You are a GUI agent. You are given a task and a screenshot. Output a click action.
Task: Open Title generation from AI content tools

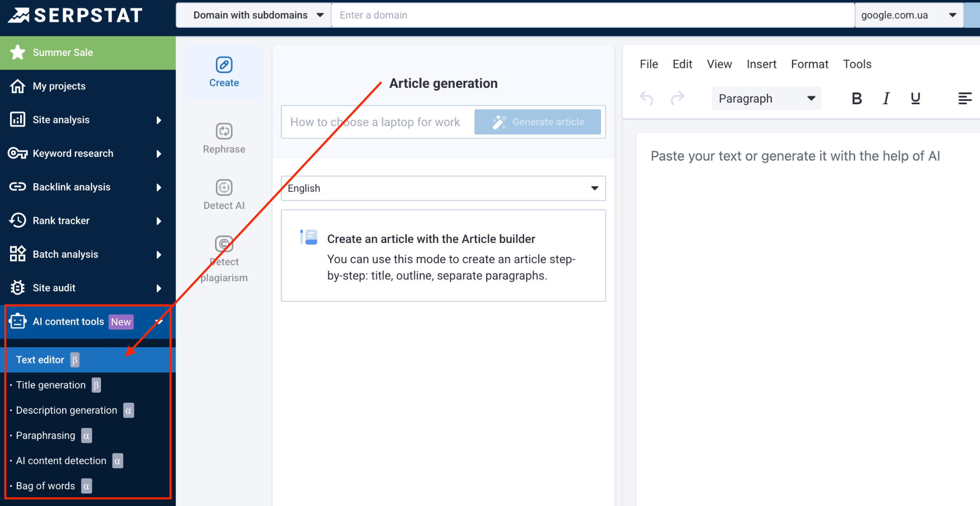click(50, 385)
